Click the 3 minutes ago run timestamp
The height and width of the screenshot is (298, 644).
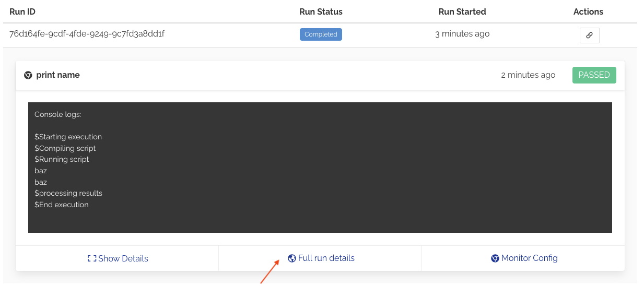pos(462,34)
